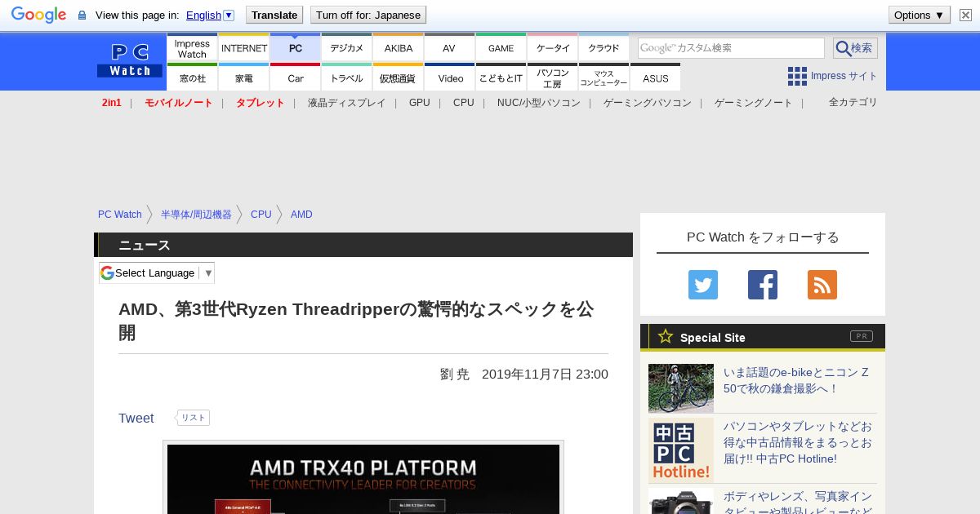Open the INTERNET tab

coord(244,48)
